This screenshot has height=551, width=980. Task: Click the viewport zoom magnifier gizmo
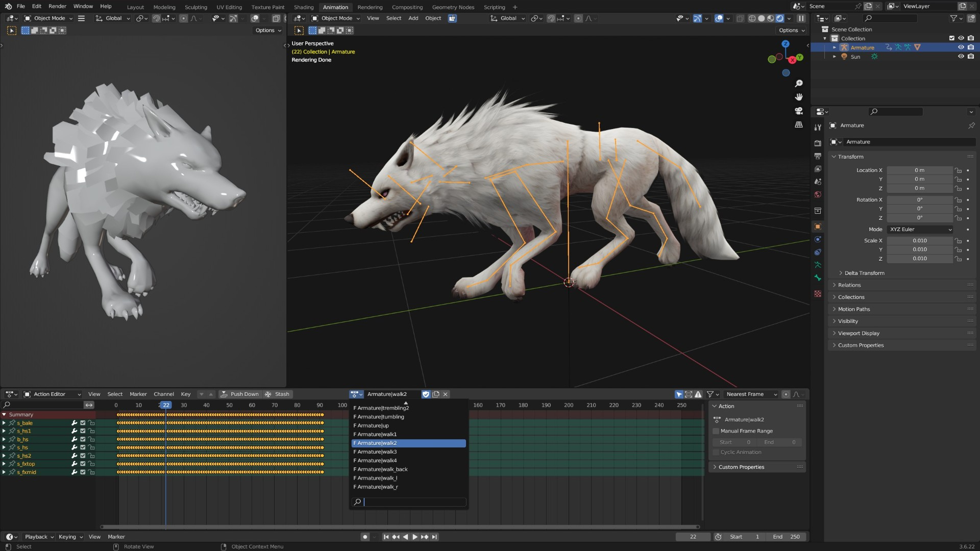tap(799, 84)
